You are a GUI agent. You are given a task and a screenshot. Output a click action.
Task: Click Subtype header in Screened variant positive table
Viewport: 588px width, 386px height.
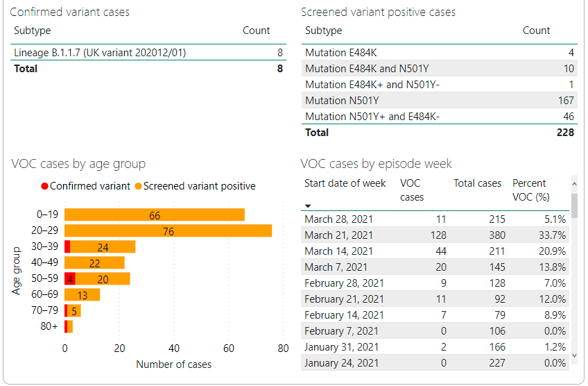tap(324, 31)
